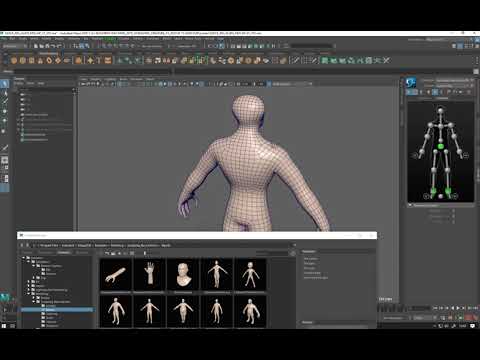This screenshot has height=360, width=480.
Task: Click the first green icon in the shelf group
Action: [x=324, y=60]
